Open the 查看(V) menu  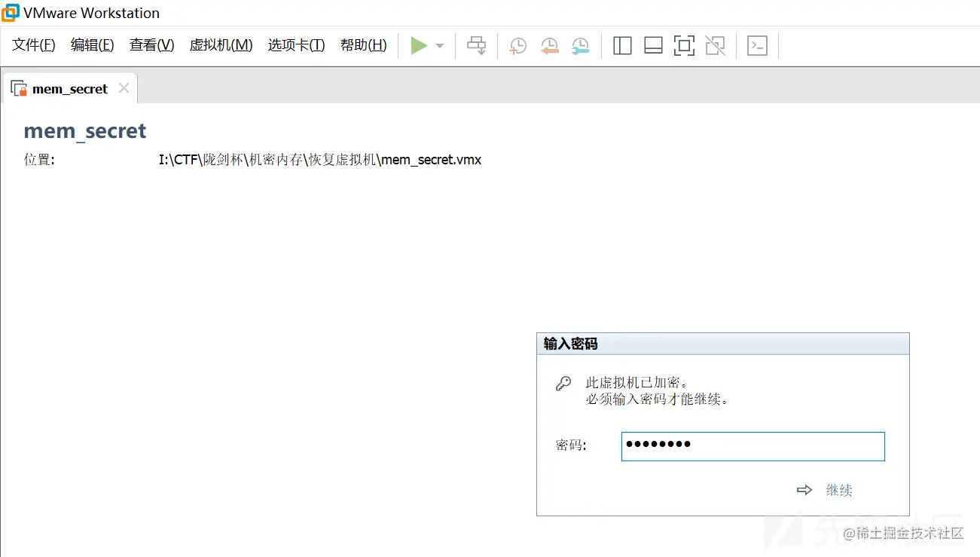tap(151, 45)
